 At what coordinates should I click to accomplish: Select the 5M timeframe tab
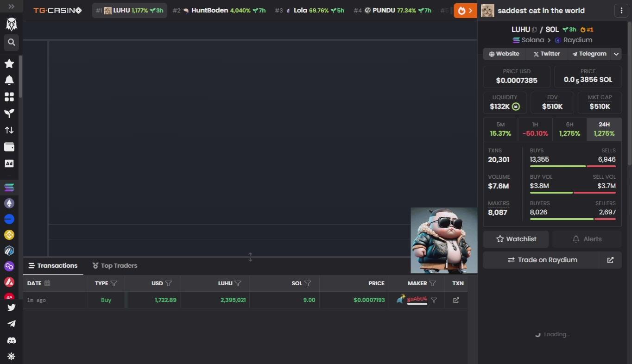point(500,129)
